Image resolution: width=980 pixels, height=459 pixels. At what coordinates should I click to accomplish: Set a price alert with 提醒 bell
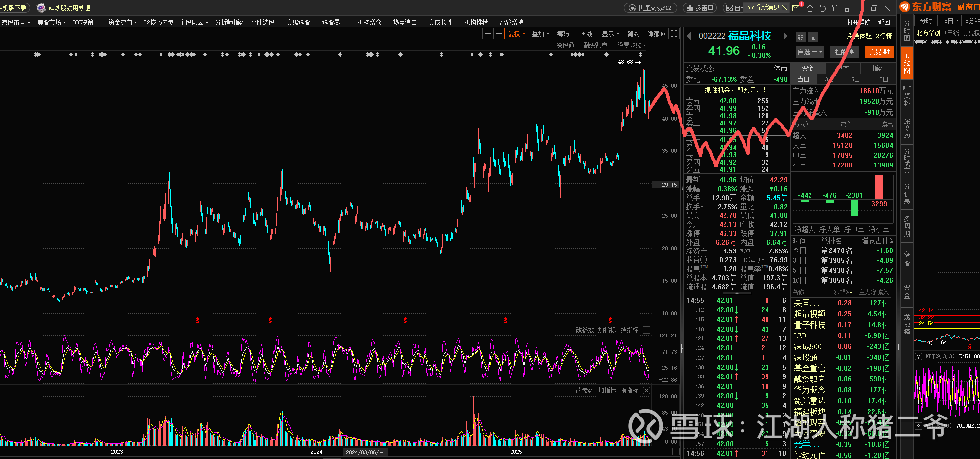pos(844,52)
